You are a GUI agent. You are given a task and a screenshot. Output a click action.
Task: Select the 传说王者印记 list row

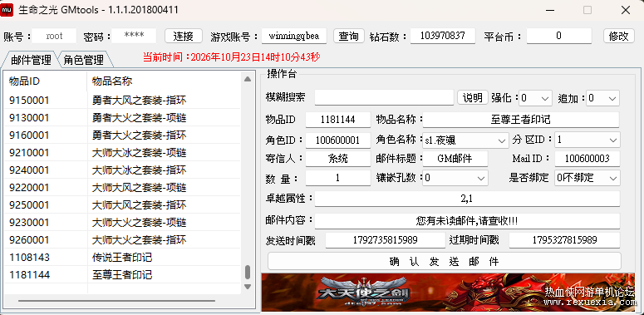(x=122, y=257)
